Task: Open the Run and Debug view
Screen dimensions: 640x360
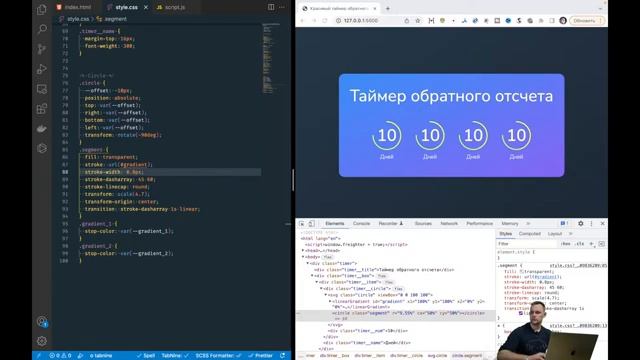Action: (x=42, y=69)
